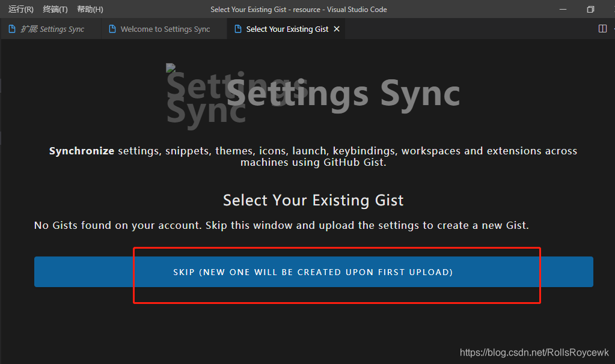Screen dimensions: 615x364
Task: Open the 运行(R) menu
Action: 21,10
